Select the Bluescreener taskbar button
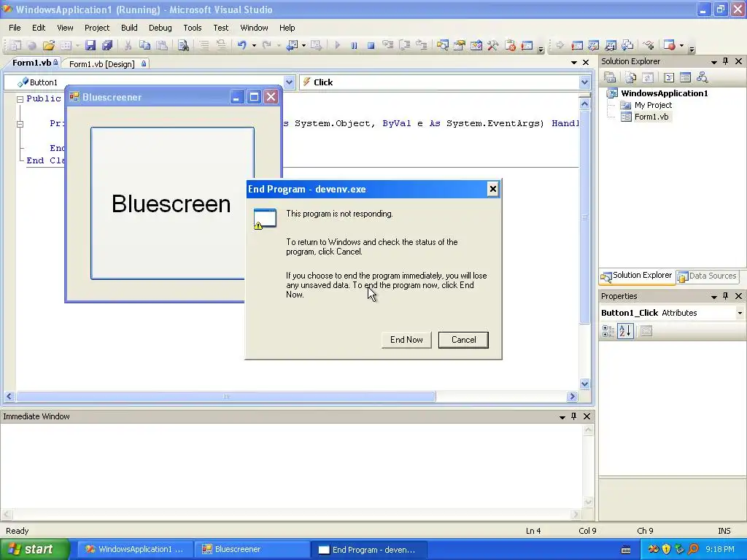The image size is (747, 560). [251, 549]
